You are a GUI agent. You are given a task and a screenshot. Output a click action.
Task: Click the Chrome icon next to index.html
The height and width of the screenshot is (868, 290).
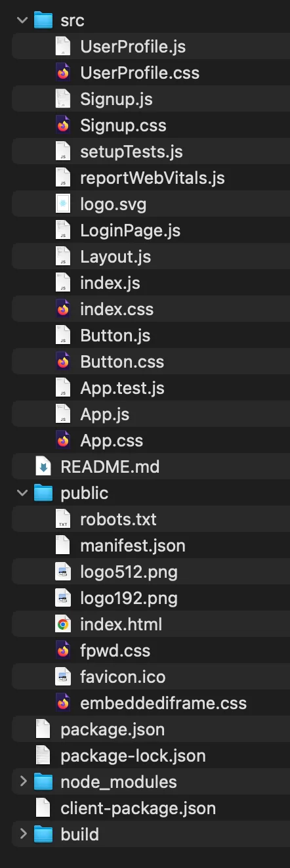[63, 624]
